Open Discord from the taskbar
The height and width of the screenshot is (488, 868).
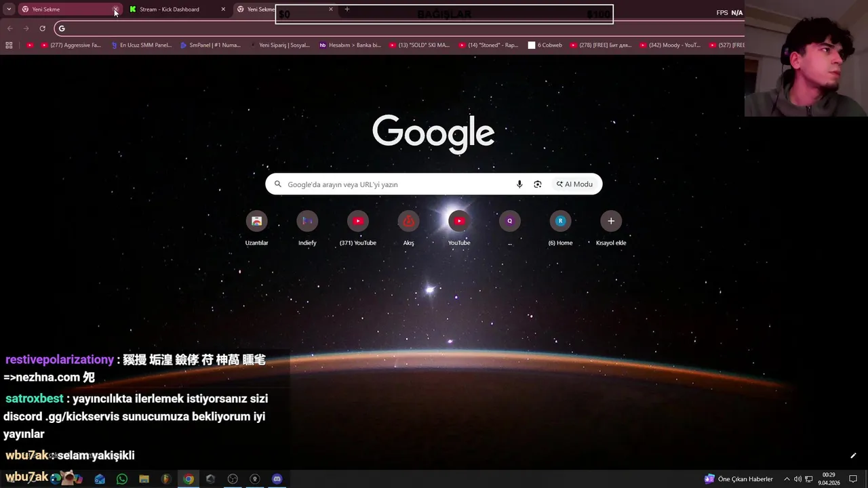click(277, 479)
